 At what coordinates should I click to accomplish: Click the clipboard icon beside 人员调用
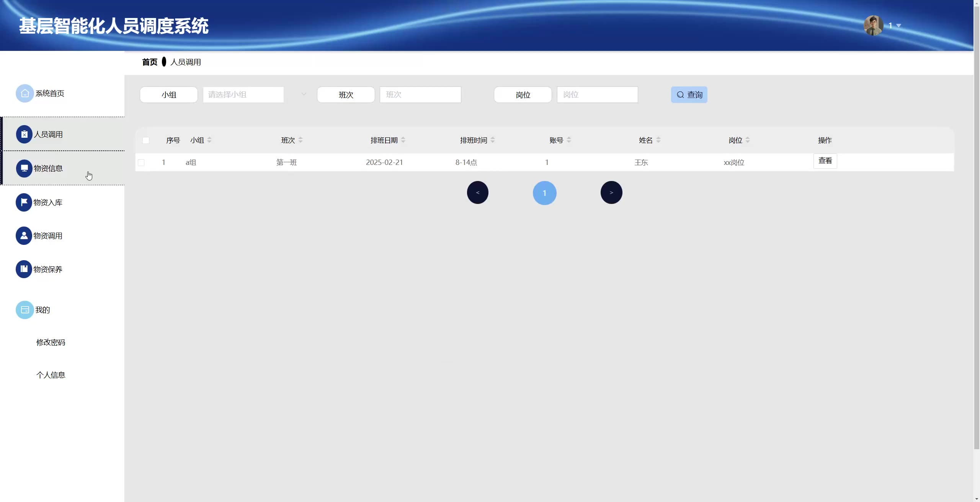tap(24, 134)
